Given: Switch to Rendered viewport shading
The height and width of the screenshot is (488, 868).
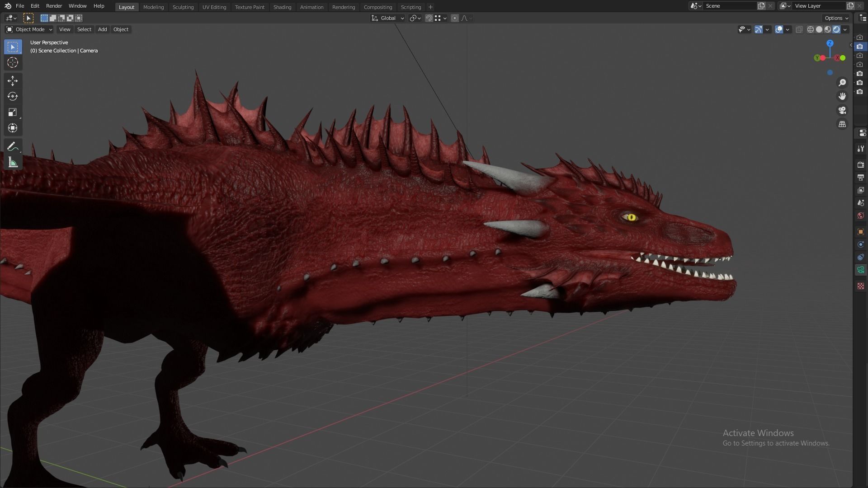Looking at the screenshot, I should [836, 29].
